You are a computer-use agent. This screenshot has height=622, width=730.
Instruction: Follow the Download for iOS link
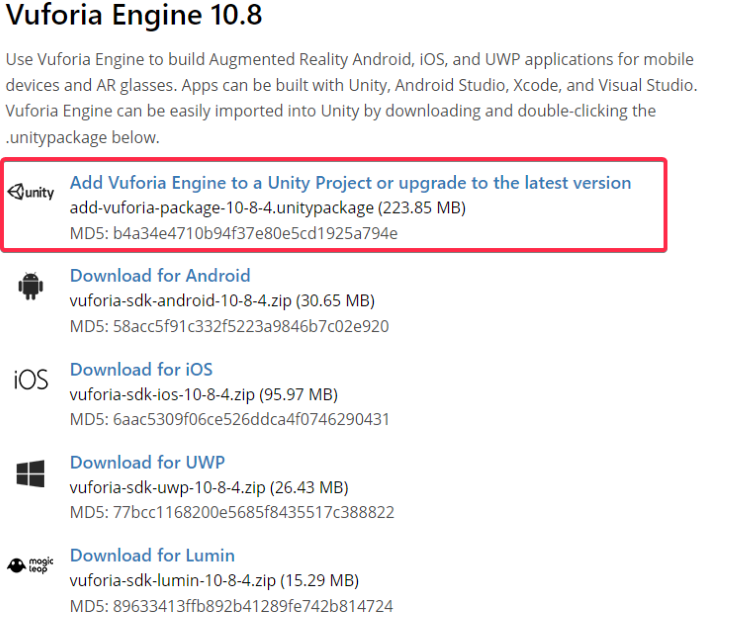(x=141, y=370)
